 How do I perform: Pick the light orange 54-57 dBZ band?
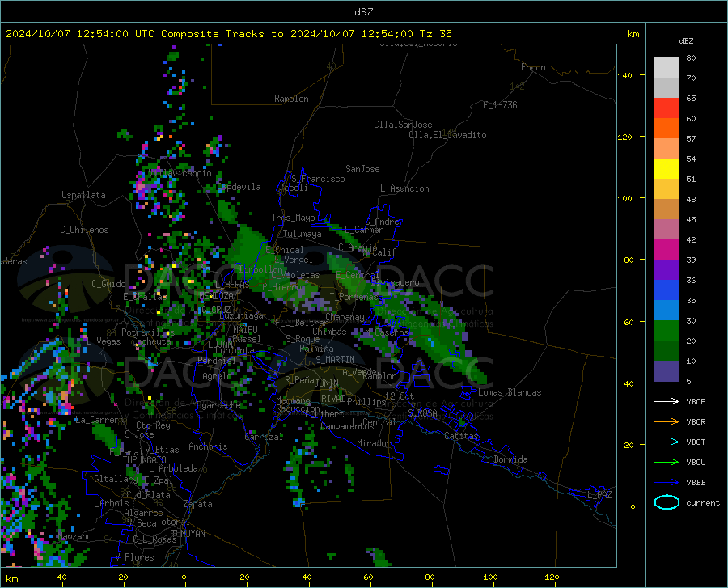point(667,149)
